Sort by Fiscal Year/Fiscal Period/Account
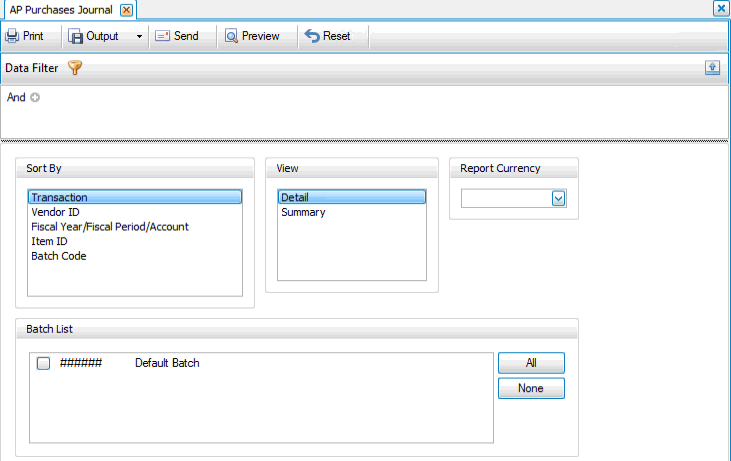 click(110, 227)
